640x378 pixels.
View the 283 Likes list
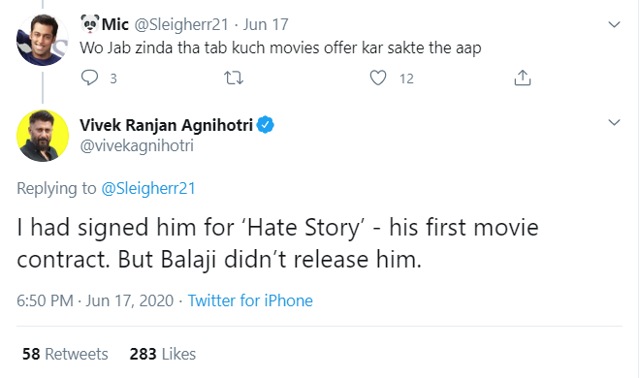pos(163,354)
